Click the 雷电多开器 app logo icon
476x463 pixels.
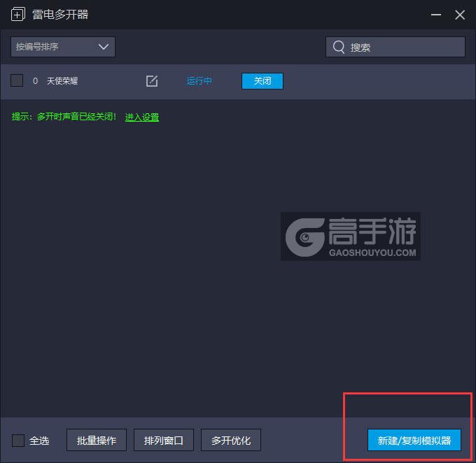pyautogui.click(x=18, y=14)
